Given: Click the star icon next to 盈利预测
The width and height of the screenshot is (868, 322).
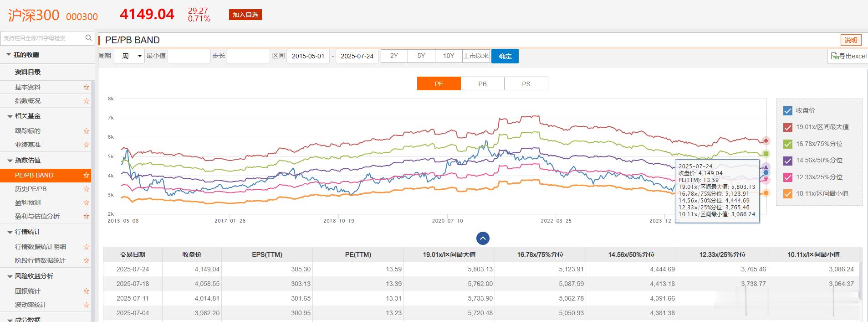Looking at the screenshot, I should coord(86,203).
